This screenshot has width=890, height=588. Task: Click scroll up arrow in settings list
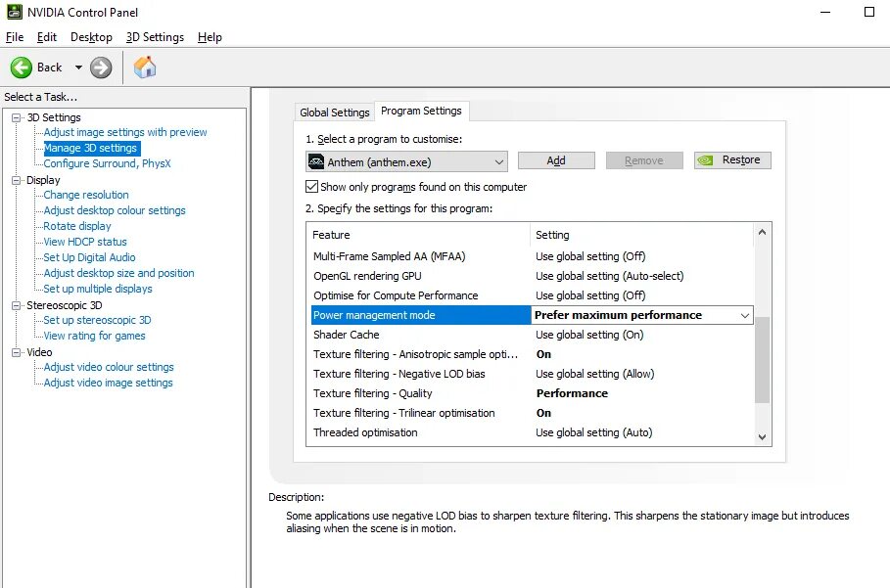763,232
